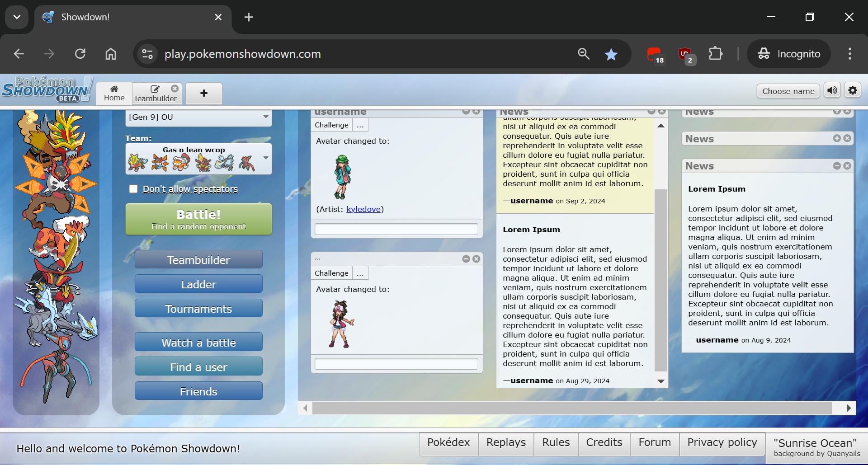Reload the page with the refresh icon
Screen dimensions: 868x465
pyautogui.click(x=80, y=54)
